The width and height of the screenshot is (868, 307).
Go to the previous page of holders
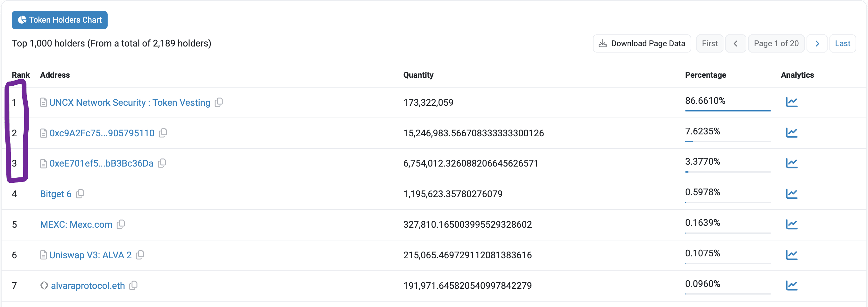coord(735,44)
